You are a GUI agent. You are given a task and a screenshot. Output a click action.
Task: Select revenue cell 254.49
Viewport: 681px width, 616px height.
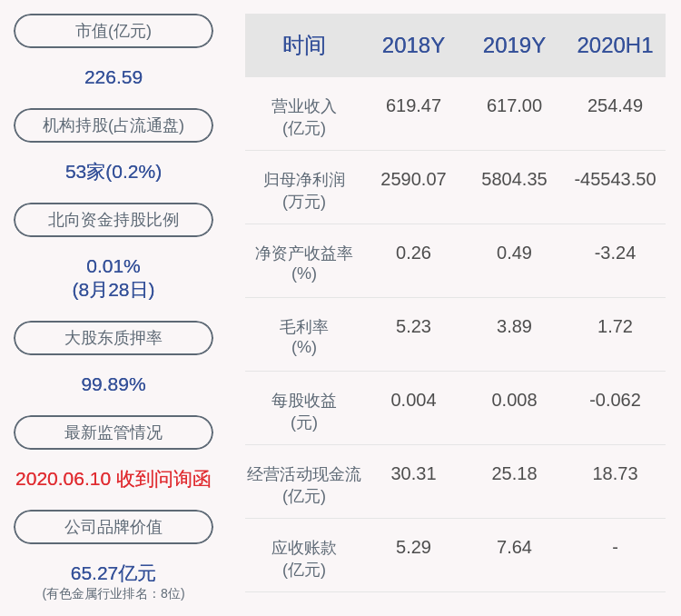click(615, 106)
